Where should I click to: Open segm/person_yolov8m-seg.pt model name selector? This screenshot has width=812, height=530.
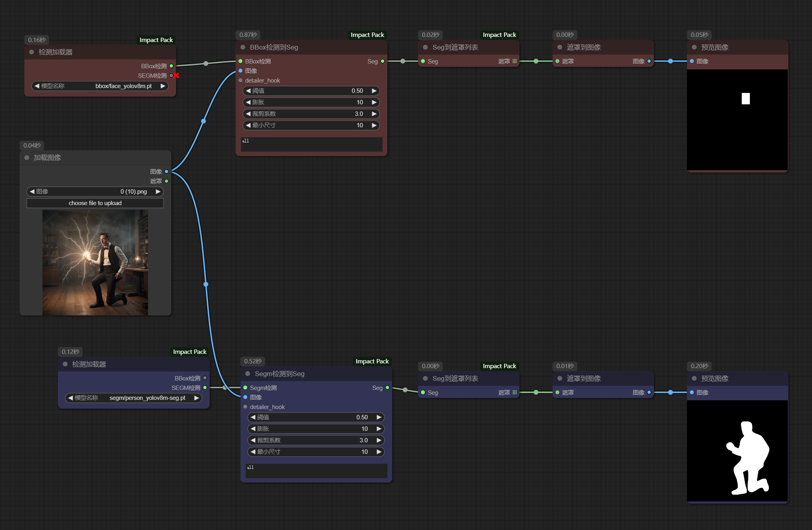pos(147,398)
